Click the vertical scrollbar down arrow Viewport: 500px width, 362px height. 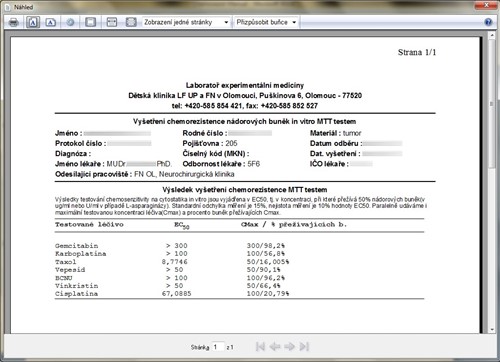tap(492, 329)
